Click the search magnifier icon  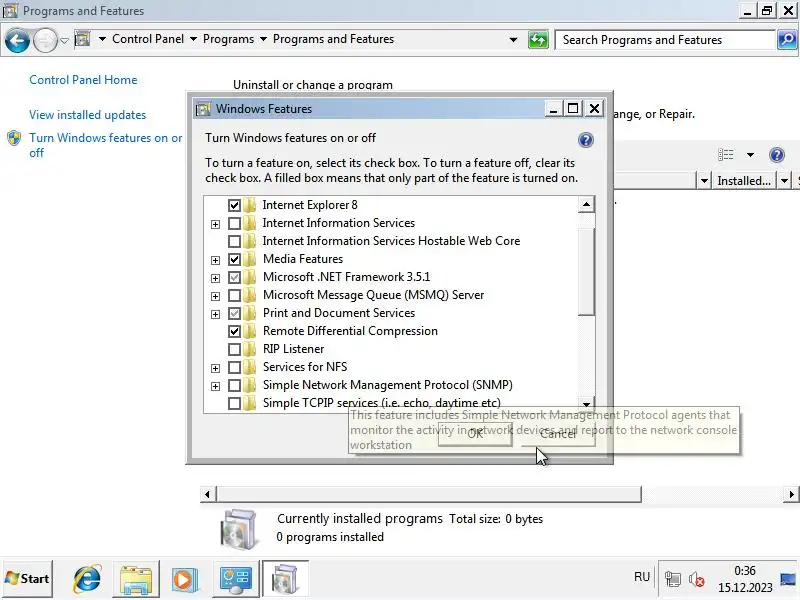787,40
